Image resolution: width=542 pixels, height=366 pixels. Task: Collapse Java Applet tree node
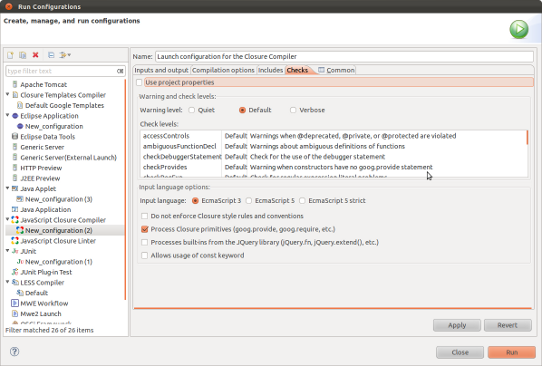pyautogui.click(x=8, y=188)
